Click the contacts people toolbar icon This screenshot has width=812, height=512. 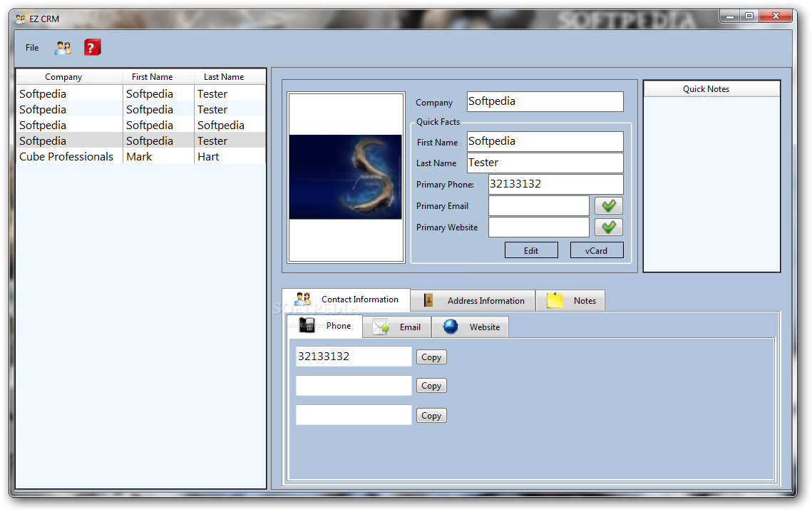pyautogui.click(x=63, y=48)
